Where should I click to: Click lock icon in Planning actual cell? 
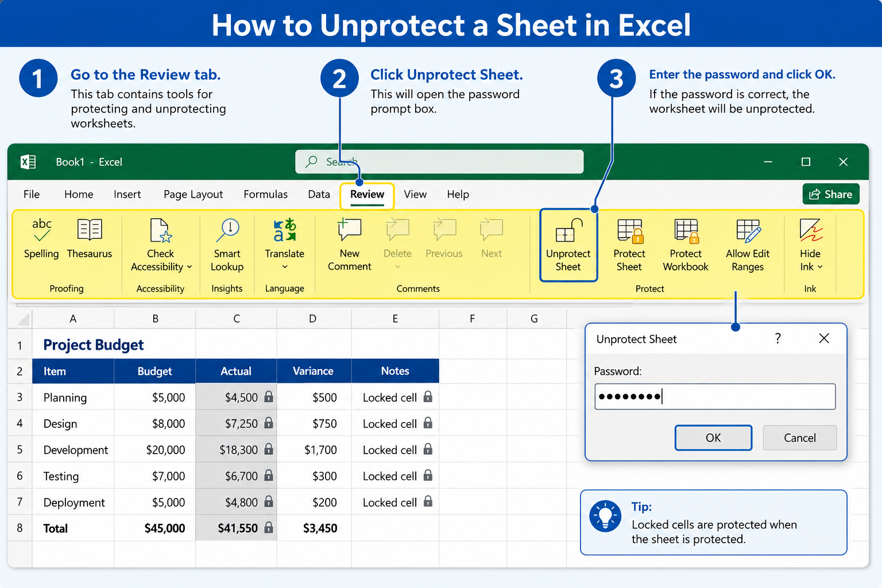tap(268, 397)
